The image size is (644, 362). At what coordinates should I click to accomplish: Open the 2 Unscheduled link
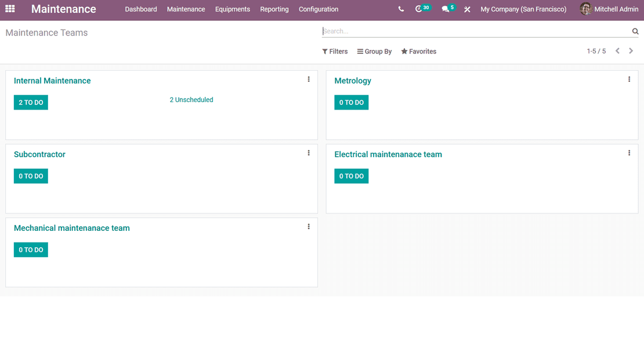191,100
